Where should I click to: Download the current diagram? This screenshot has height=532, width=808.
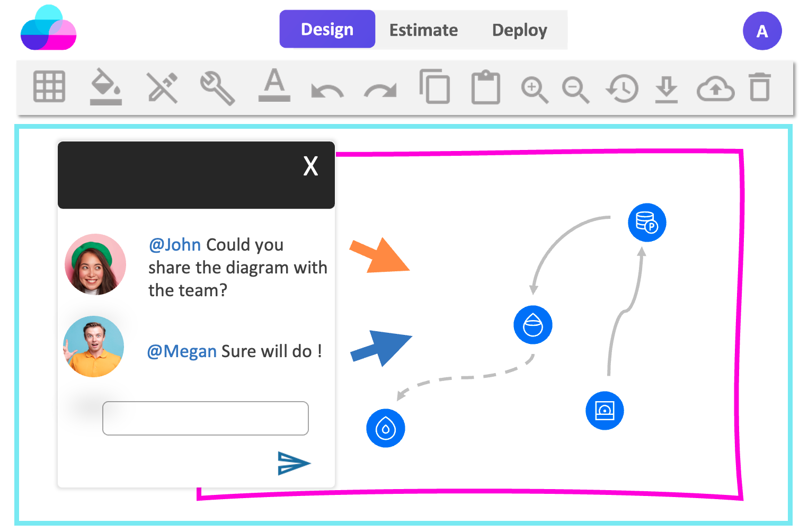[x=666, y=88]
